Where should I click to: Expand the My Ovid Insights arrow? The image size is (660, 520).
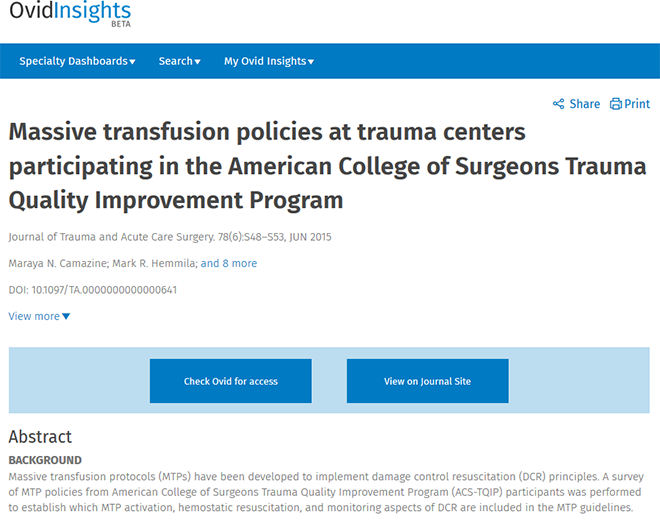tap(311, 62)
